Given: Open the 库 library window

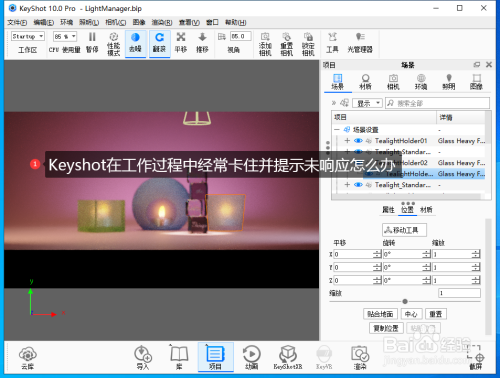Looking at the screenshot, I should click(179, 358).
